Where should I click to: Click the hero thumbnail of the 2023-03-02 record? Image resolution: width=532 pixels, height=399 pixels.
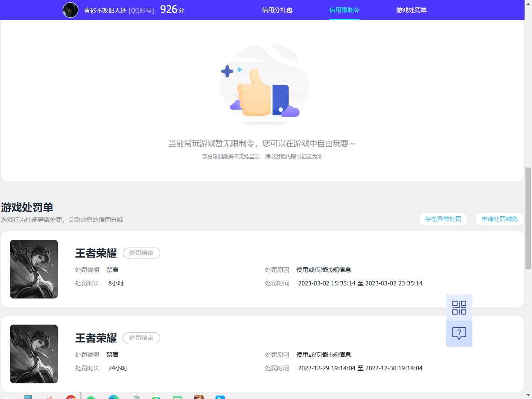tap(34, 269)
